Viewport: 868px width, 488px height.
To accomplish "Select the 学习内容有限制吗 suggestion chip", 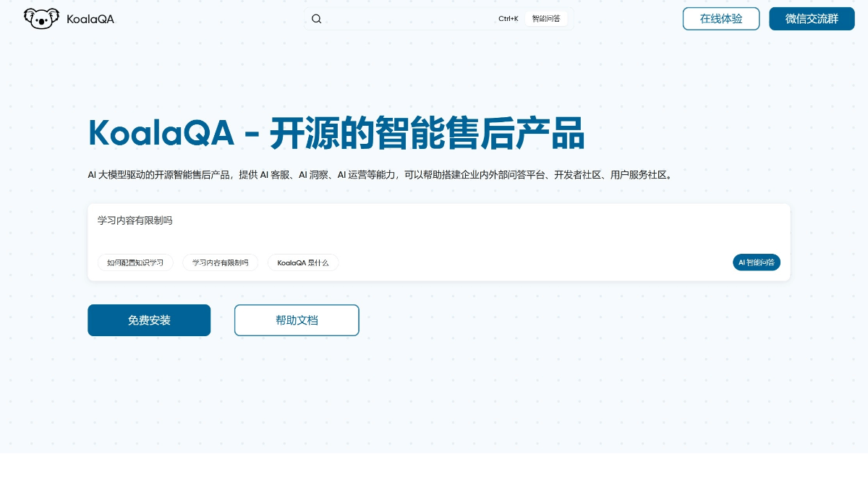I will tap(221, 262).
